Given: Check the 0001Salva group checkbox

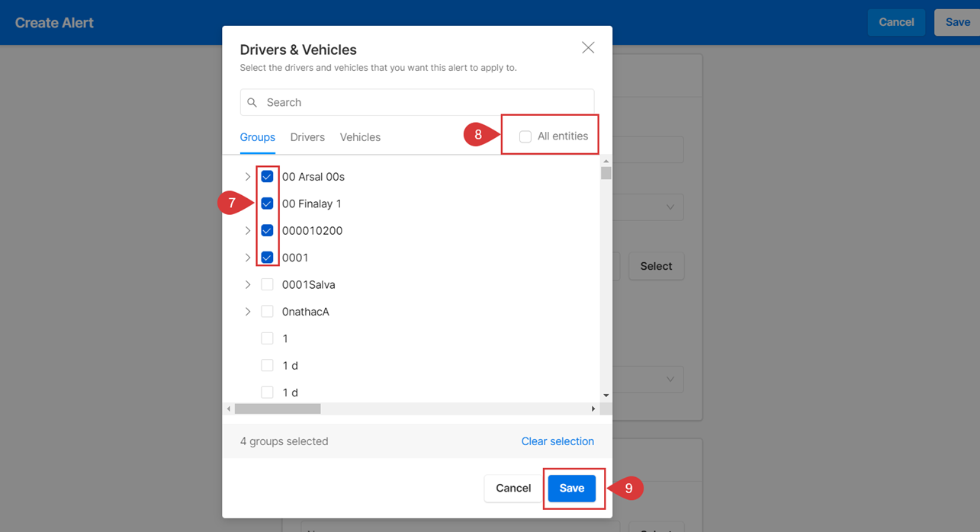Looking at the screenshot, I should (267, 284).
